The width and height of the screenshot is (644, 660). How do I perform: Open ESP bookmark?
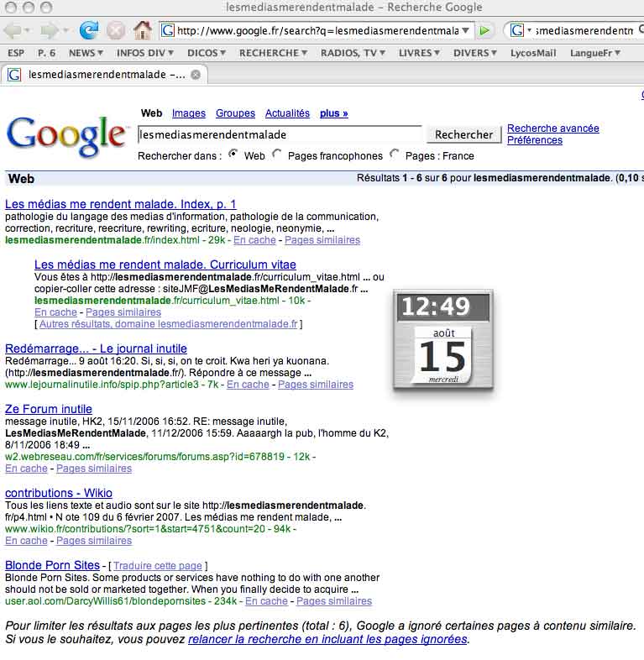[x=16, y=53]
